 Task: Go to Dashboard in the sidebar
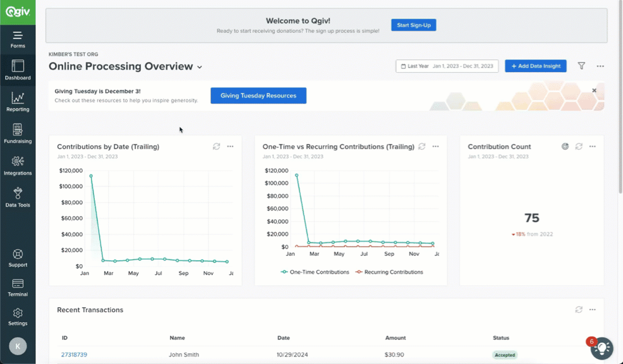pos(18,70)
